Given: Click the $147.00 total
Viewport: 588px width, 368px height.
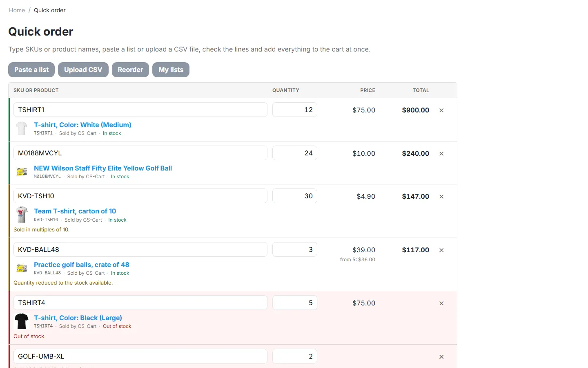Looking at the screenshot, I should point(415,196).
